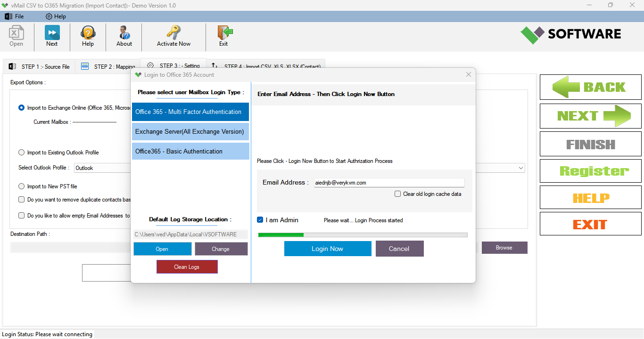Click the Destination Path field

tap(71, 248)
